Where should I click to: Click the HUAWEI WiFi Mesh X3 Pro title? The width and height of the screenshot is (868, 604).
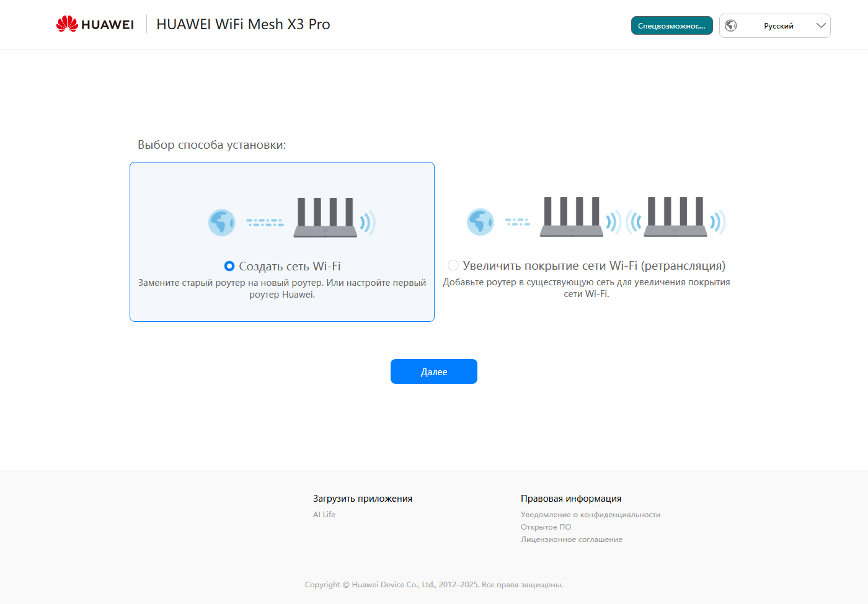243,24
